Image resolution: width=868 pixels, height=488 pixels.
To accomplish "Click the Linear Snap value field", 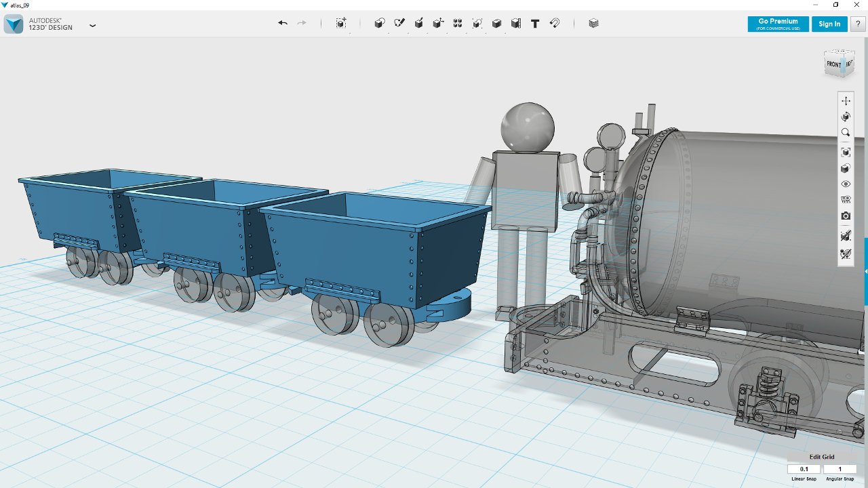I will coord(804,469).
